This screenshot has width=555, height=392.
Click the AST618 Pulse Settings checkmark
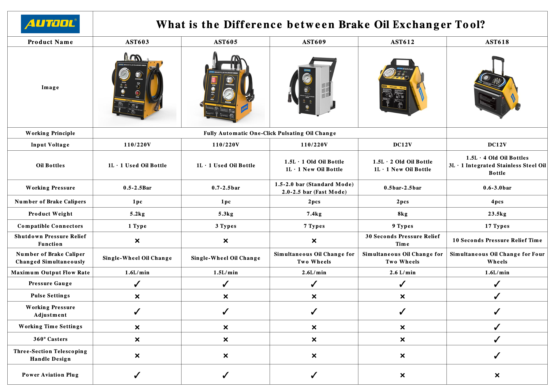click(x=497, y=296)
